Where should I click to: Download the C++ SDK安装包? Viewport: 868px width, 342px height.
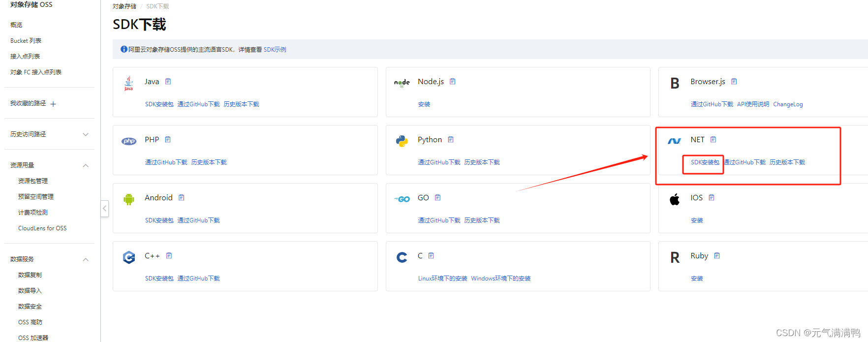pos(159,279)
